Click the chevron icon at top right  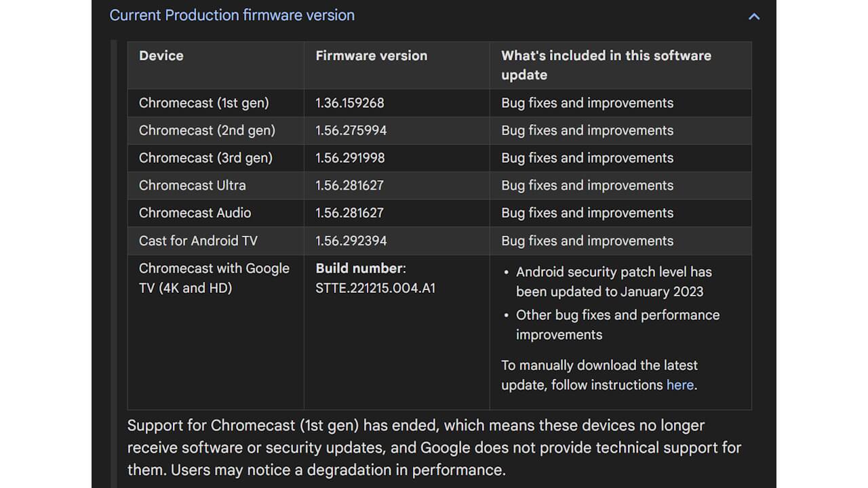(x=754, y=16)
